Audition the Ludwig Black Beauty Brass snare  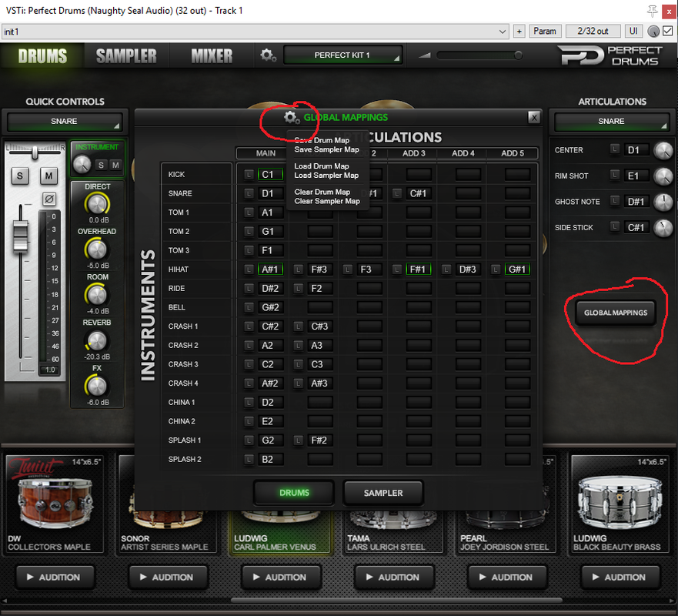pyautogui.click(x=620, y=577)
